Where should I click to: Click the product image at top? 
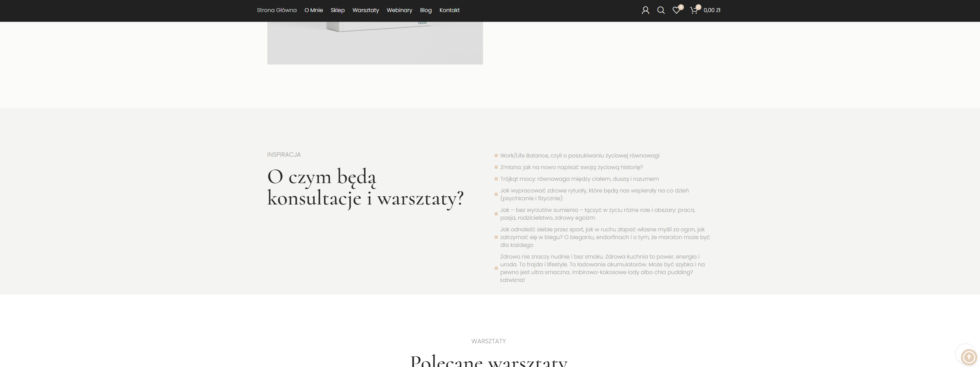pyautogui.click(x=375, y=43)
